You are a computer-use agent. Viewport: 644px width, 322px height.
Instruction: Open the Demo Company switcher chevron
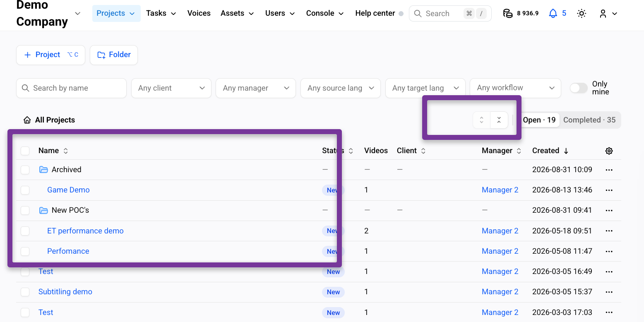point(77,14)
